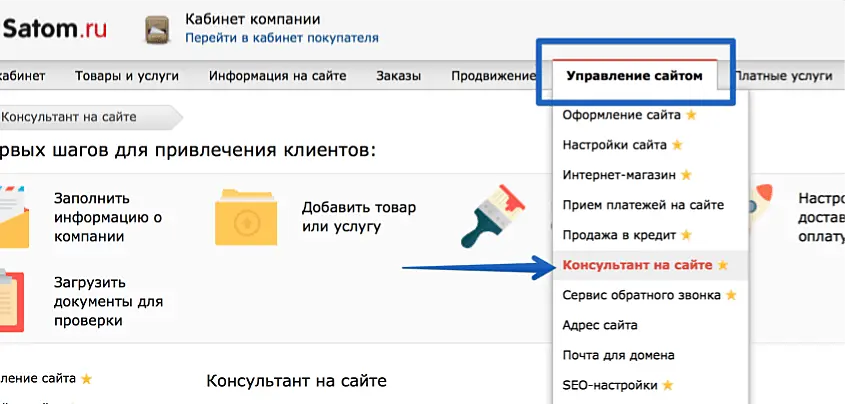Image resolution: width=845 pixels, height=404 pixels.
Task: Click the company cabinet avatar icon
Action: (x=157, y=30)
